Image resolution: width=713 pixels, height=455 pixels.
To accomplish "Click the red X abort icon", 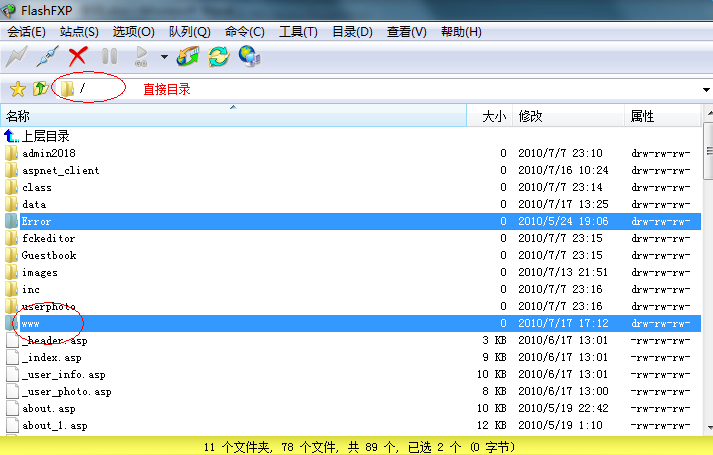I will 77,57.
